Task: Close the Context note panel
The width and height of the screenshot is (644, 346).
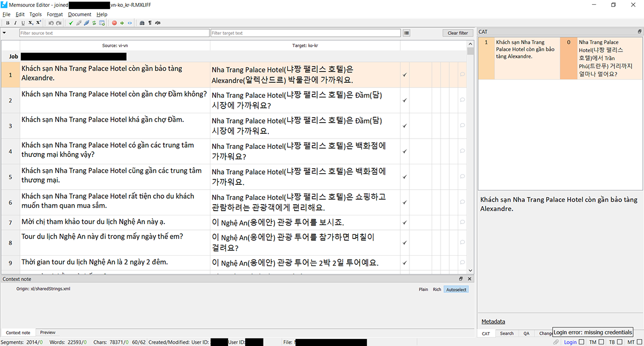Action: (x=470, y=279)
